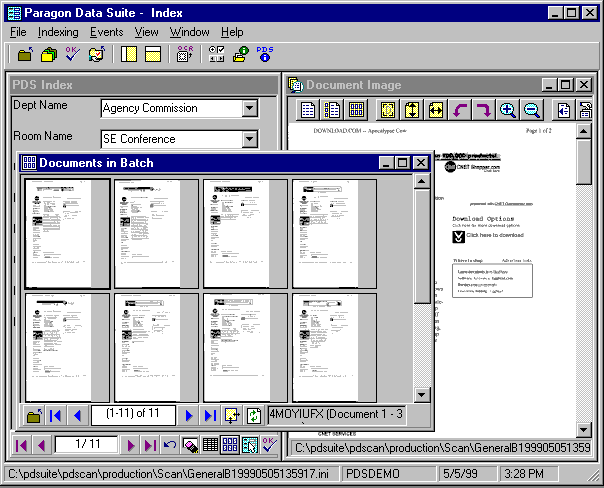This screenshot has width=604, height=488.
Task: Zoom in on the document image
Action: pos(508,111)
